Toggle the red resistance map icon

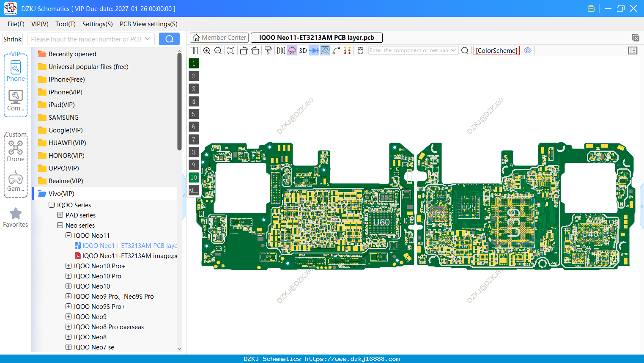point(292,50)
